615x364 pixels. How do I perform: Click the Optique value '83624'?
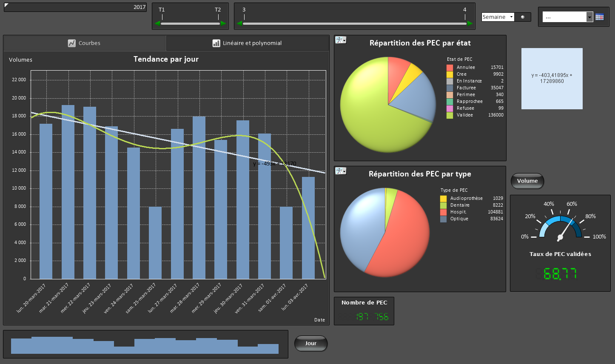(x=497, y=219)
